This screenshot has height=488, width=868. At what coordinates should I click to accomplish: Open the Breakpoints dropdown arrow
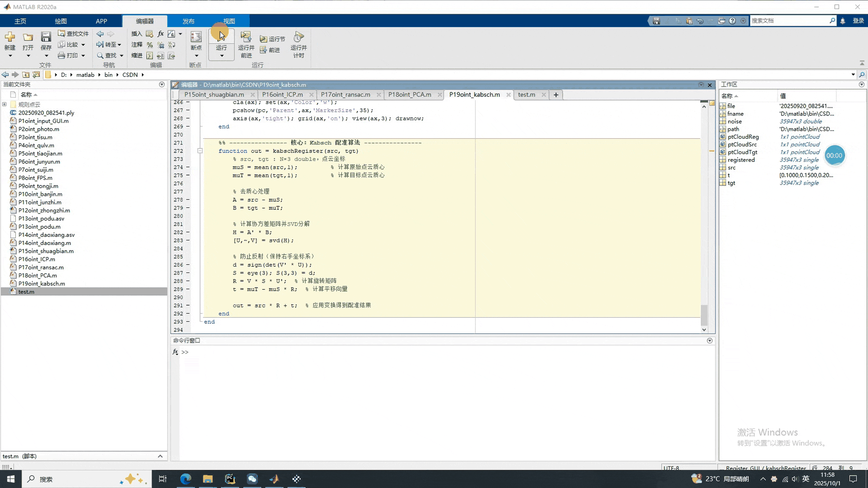(196, 56)
